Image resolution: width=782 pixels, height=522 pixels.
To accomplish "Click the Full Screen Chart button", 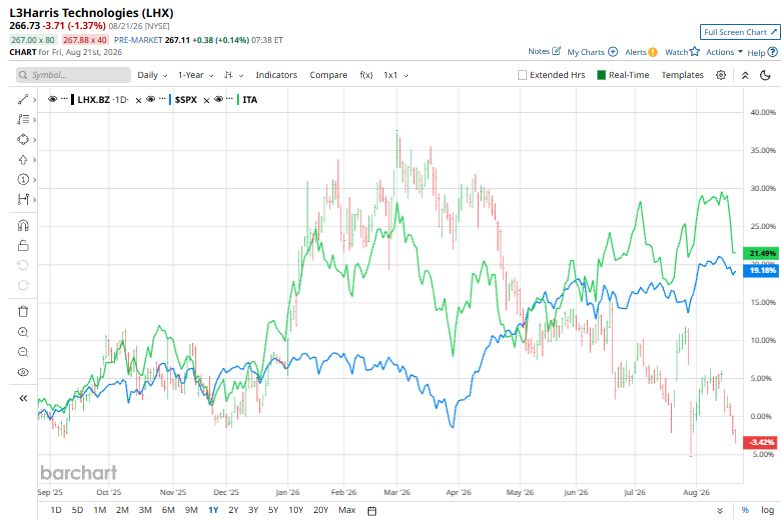I will 740,32.
